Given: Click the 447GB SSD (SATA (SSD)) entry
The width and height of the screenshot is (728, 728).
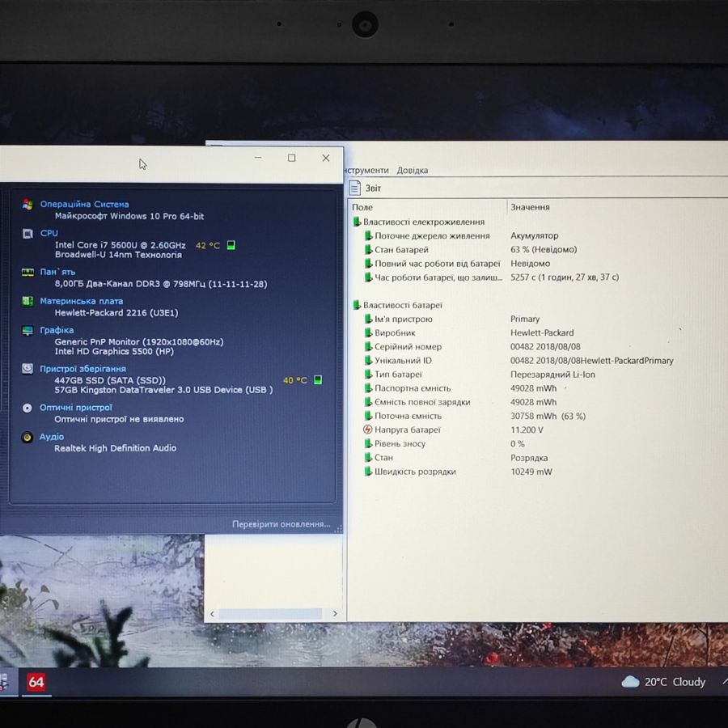Looking at the screenshot, I should pos(110,380).
